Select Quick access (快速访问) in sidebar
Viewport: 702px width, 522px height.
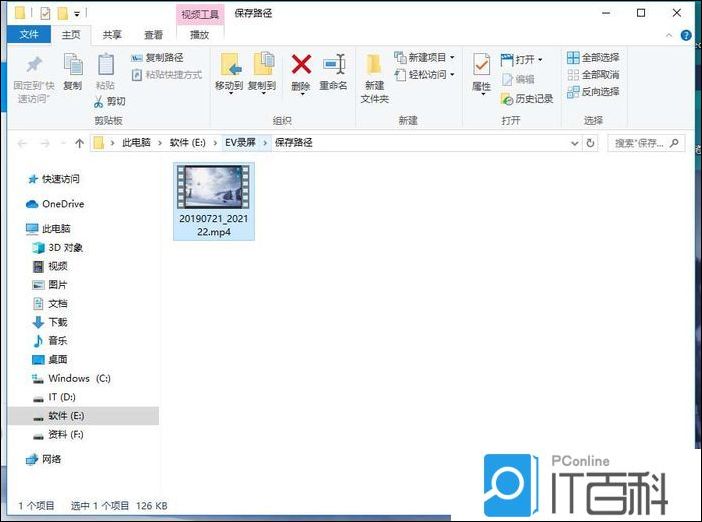54,180
